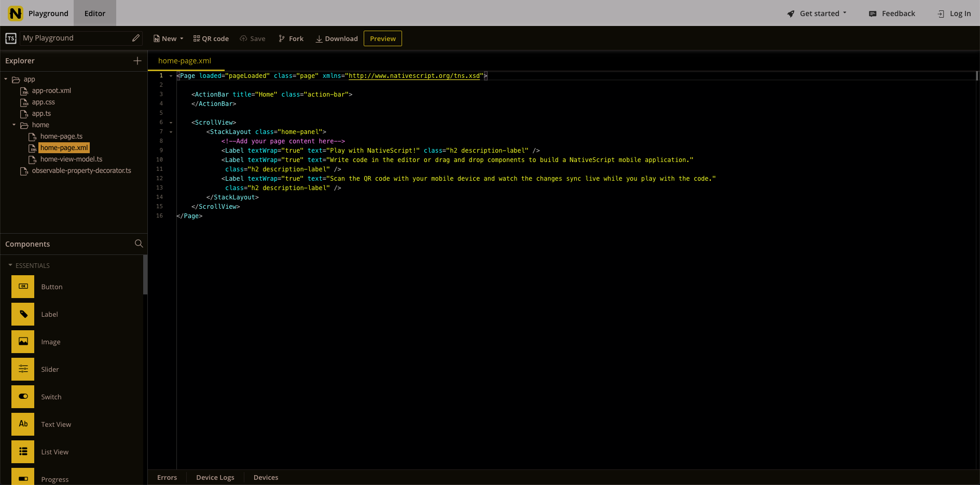Click the Switch component label
This screenshot has width=980, height=485.
click(51, 397)
